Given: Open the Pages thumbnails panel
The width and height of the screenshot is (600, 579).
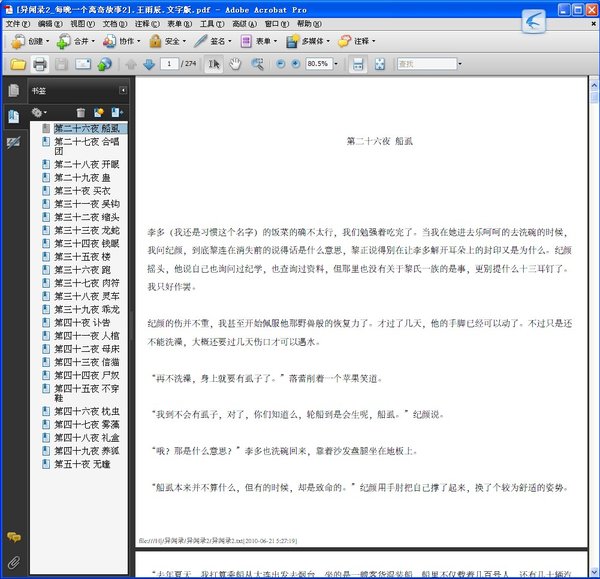Looking at the screenshot, I should coord(14,91).
